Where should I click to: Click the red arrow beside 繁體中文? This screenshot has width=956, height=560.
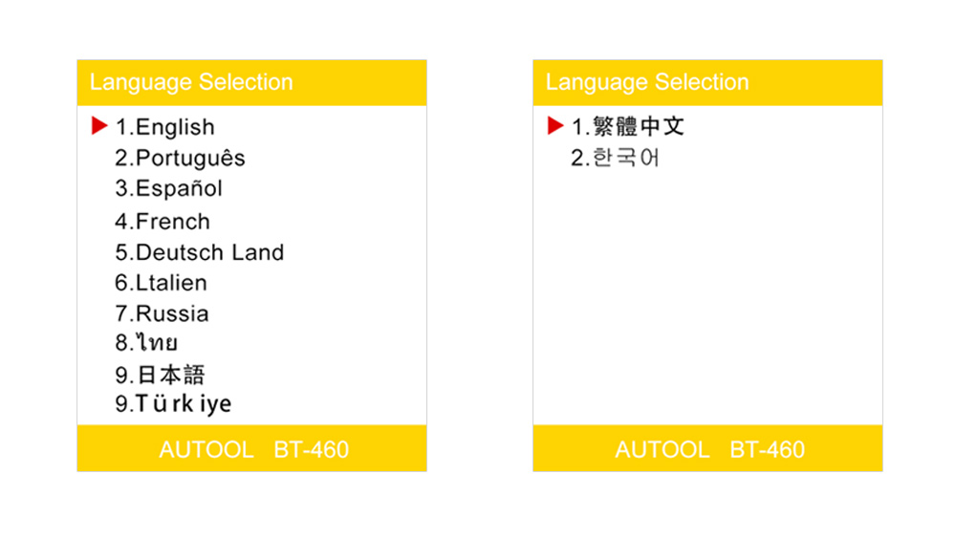(555, 125)
